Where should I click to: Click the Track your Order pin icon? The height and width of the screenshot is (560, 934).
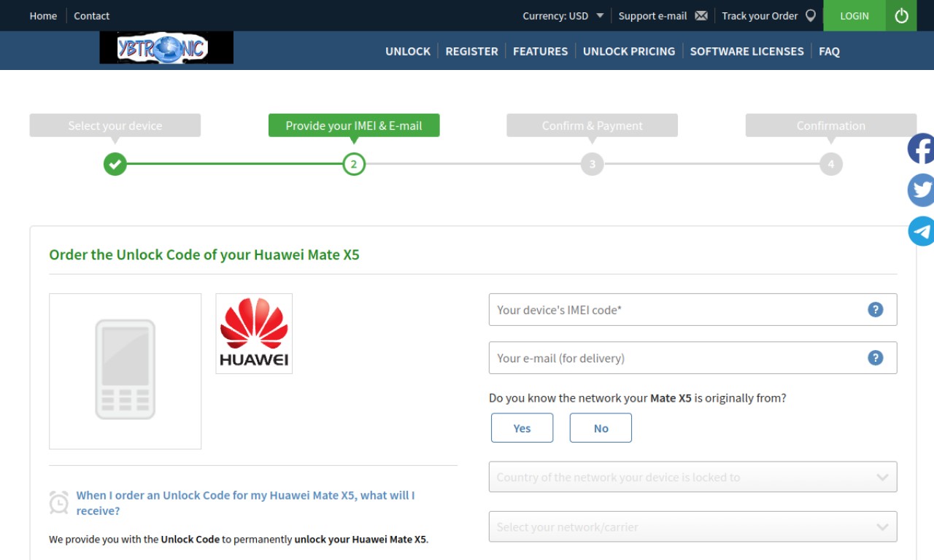[x=811, y=16]
